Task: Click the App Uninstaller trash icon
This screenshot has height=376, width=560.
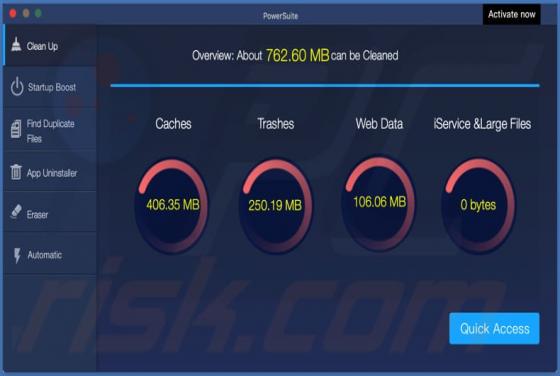Action: click(x=16, y=172)
